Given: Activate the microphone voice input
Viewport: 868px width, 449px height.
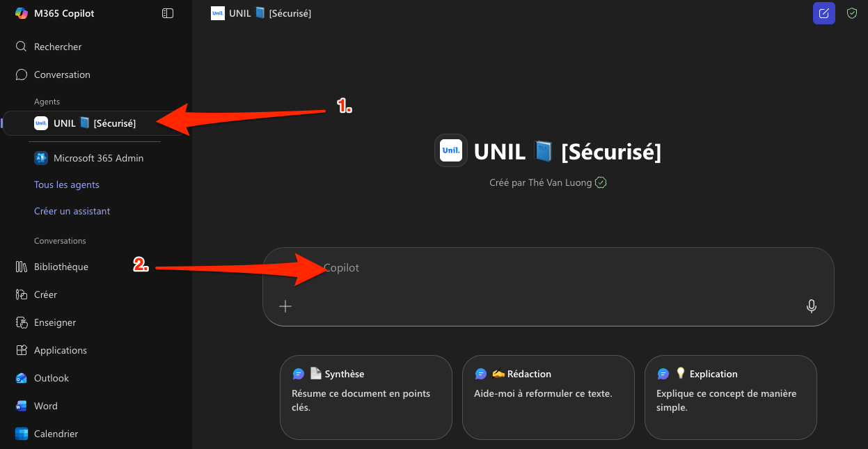Looking at the screenshot, I should 811,306.
